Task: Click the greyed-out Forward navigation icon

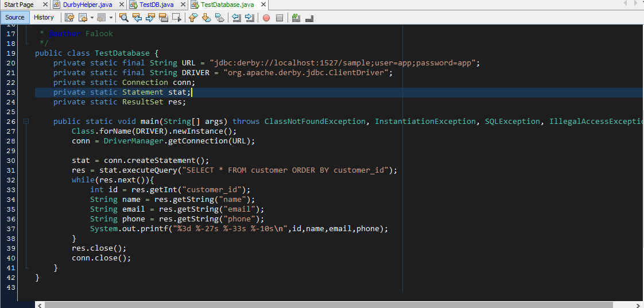Action: [102, 18]
